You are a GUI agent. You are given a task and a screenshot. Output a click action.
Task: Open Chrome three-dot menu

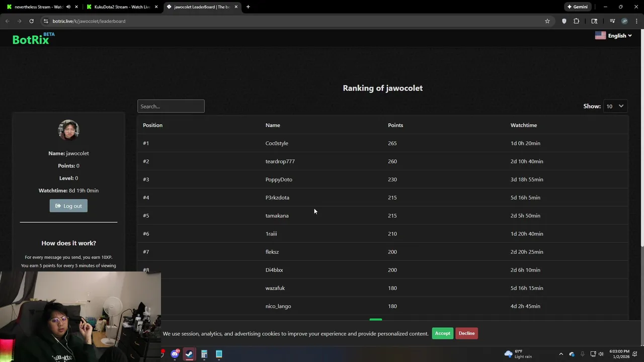pos(637,21)
